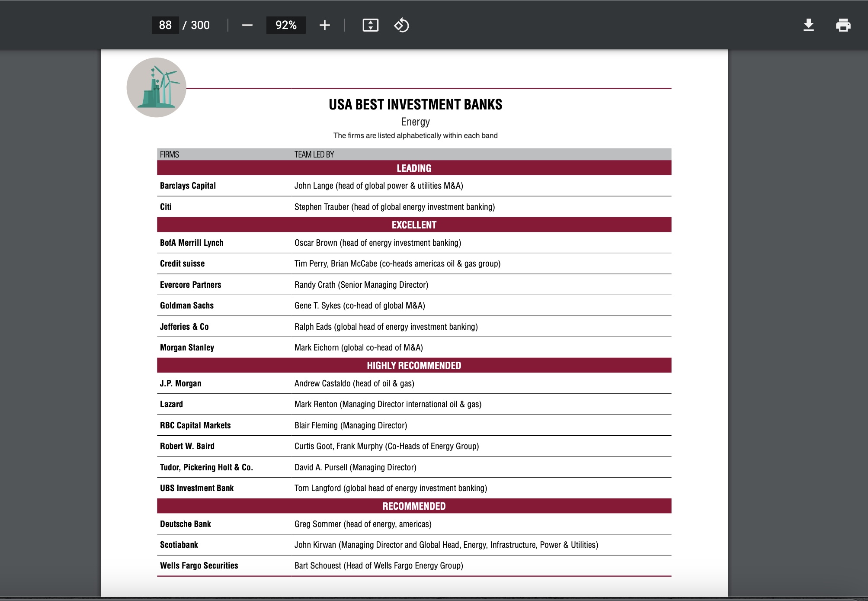Screen dimensions: 868x601
Task: Click the LEADING band header
Action: click(414, 168)
